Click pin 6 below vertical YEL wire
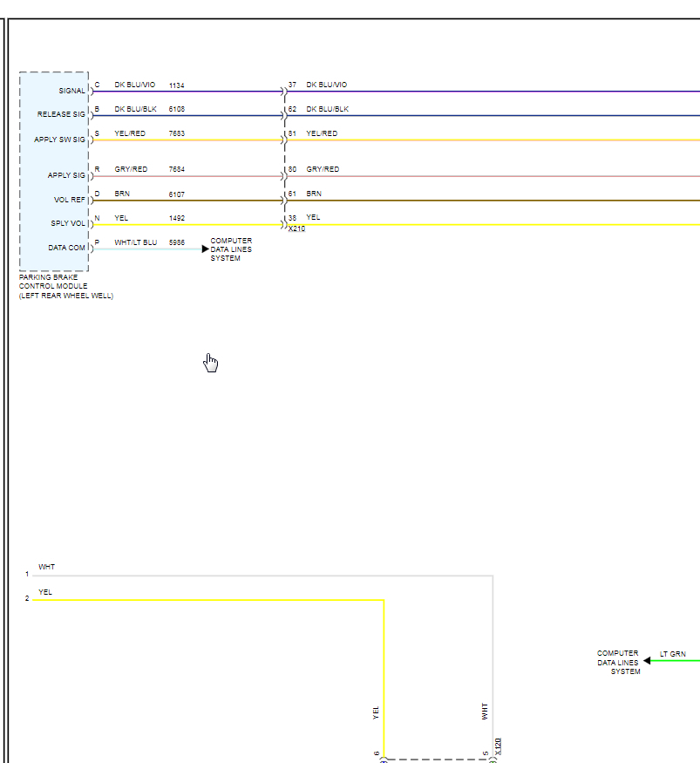Image resolution: width=700 pixels, height=763 pixels. click(x=377, y=753)
